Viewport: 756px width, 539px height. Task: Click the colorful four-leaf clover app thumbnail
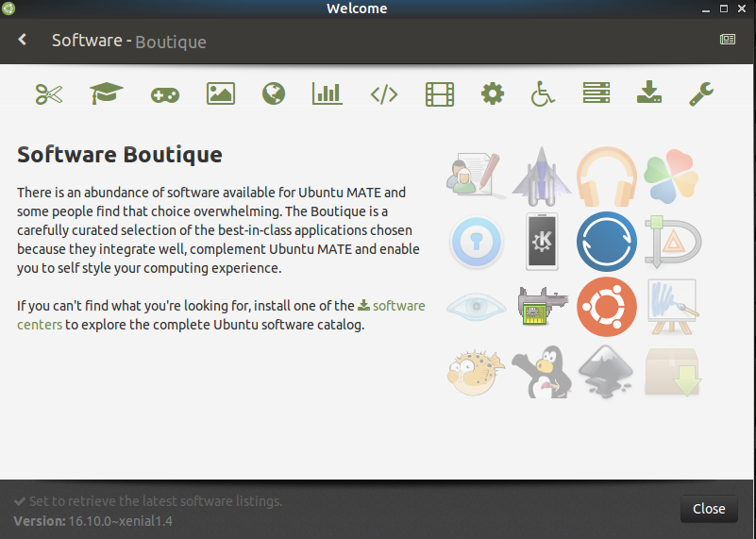672,176
